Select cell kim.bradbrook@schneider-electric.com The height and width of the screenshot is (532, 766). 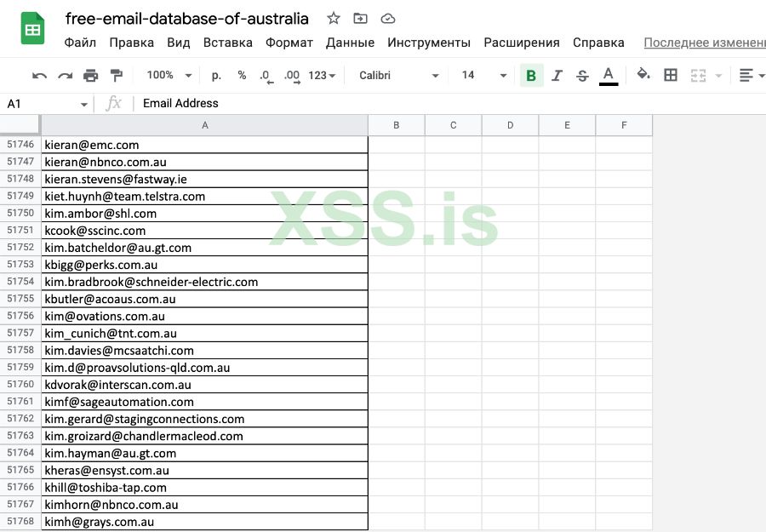(x=204, y=282)
